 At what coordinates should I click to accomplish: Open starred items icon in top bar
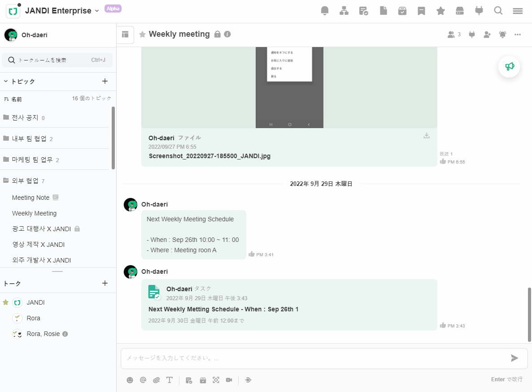[441, 11]
